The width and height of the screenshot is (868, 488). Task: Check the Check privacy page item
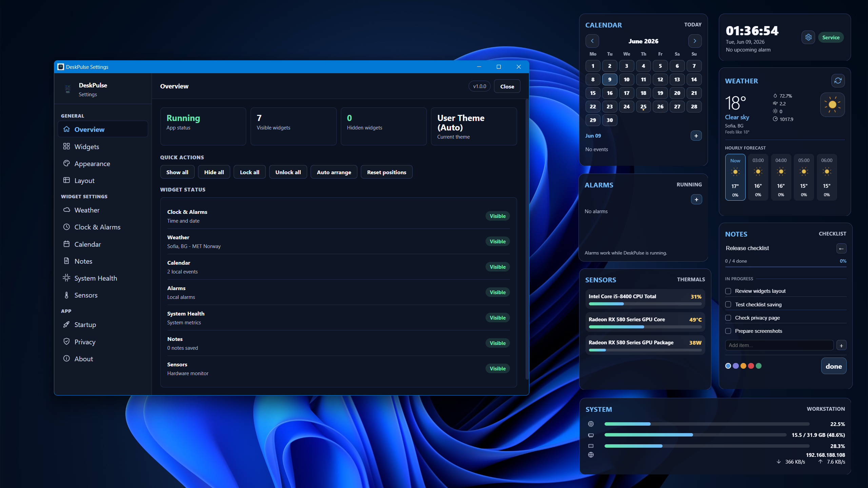tap(728, 318)
